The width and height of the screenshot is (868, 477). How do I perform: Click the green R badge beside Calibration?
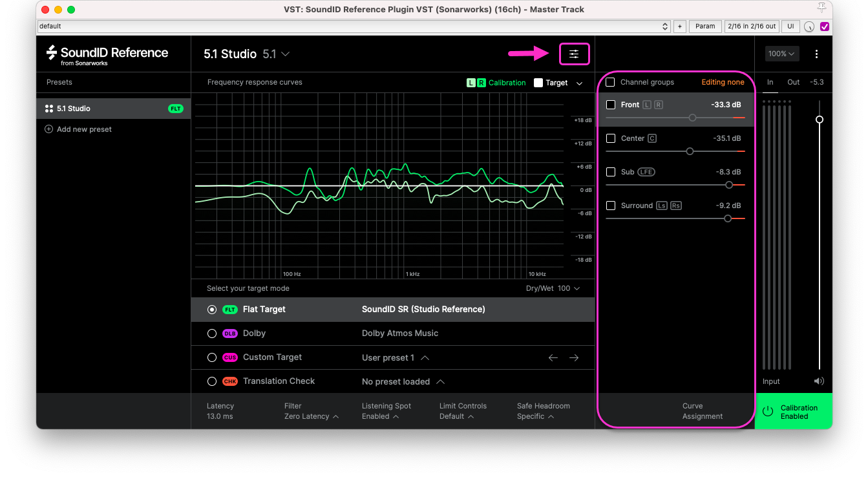click(x=481, y=83)
